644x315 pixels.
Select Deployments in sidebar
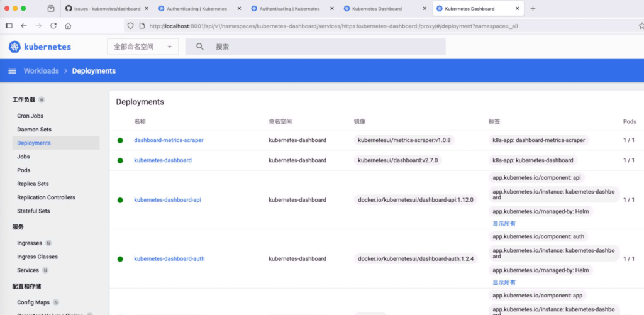[55, 143]
